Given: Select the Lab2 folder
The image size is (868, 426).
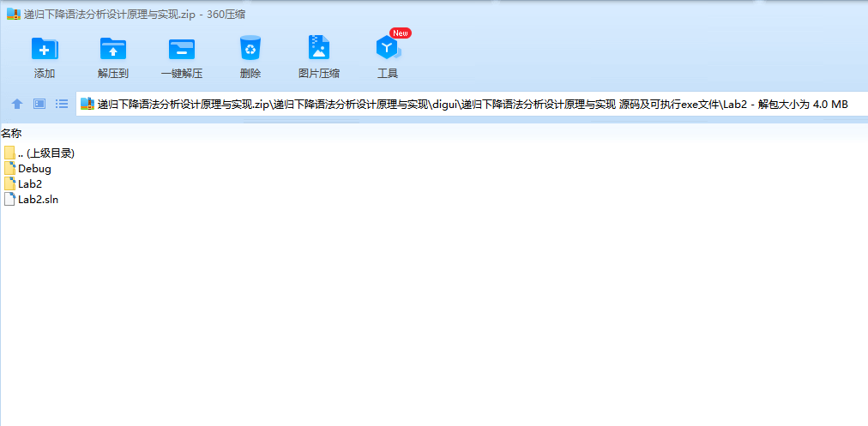Looking at the screenshot, I should click(x=22, y=184).
